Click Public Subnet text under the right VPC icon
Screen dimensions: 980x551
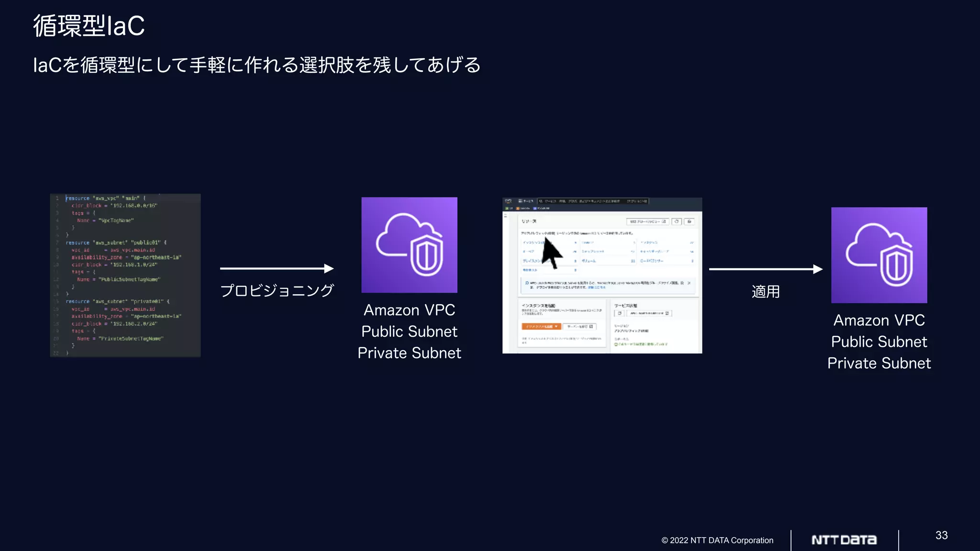click(x=879, y=342)
